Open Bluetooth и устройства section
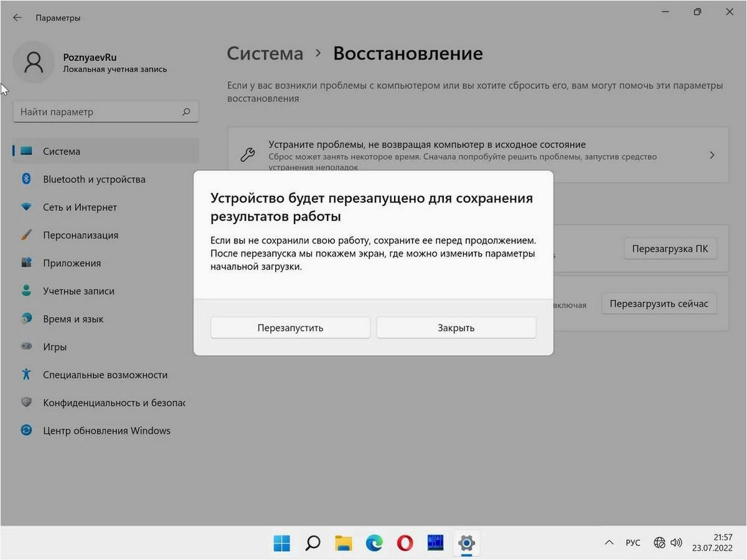Image resolution: width=747 pixels, height=560 pixels. (x=105, y=179)
